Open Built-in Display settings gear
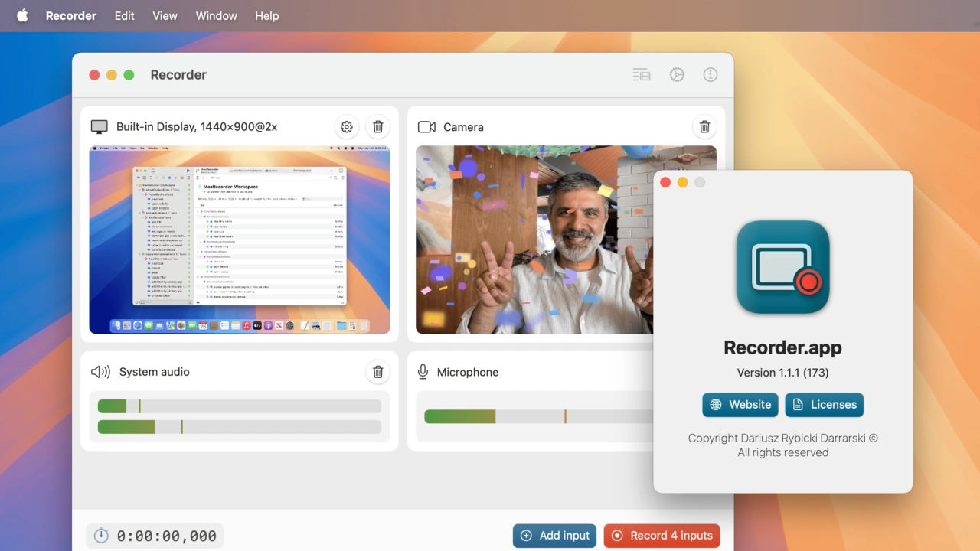 [347, 127]
